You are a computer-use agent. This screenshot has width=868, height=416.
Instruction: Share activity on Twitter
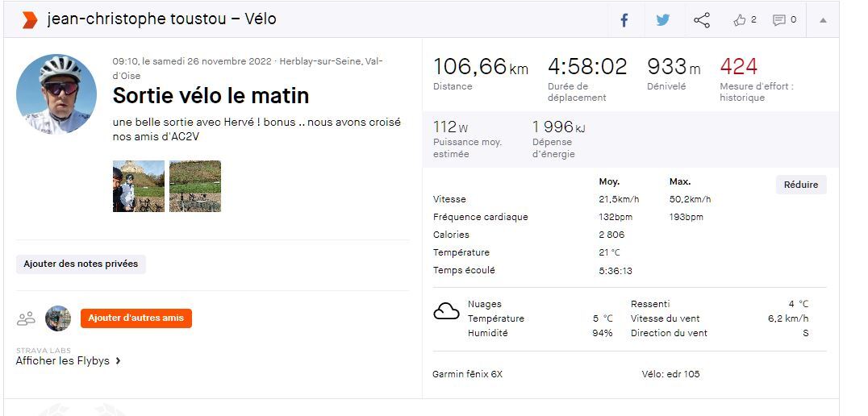tap(662, 20)
